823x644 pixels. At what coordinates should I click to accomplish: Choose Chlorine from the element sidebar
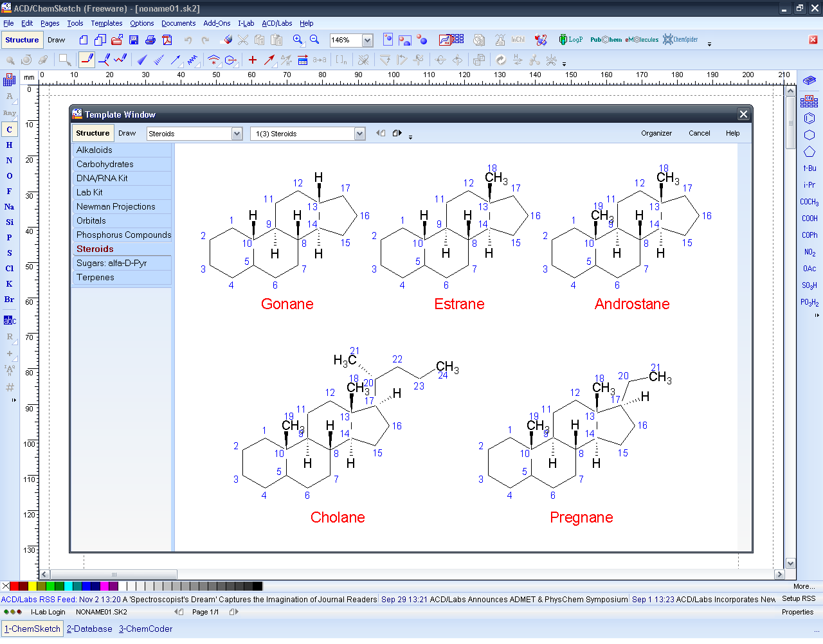(9, 268)
